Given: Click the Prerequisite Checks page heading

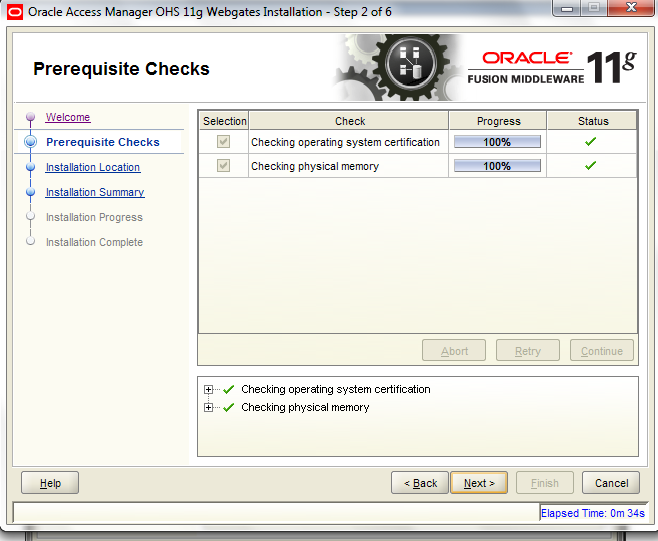Looking at the screenshot, I should click(121, 69).
